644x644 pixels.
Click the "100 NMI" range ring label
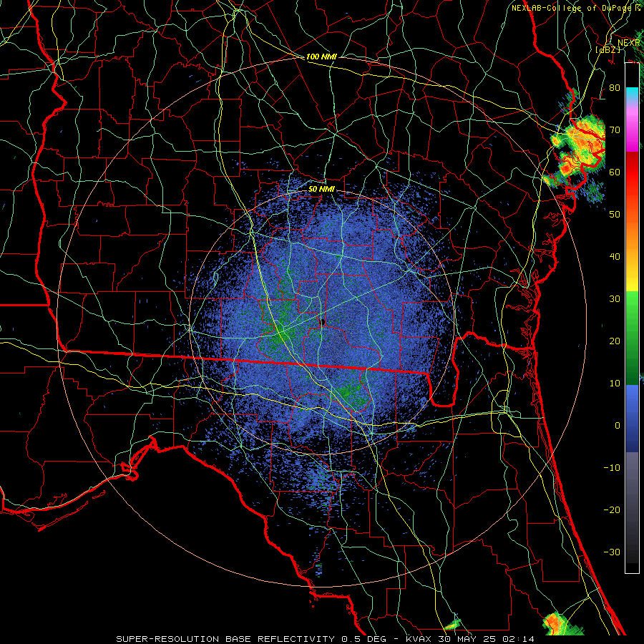point(321,57)
